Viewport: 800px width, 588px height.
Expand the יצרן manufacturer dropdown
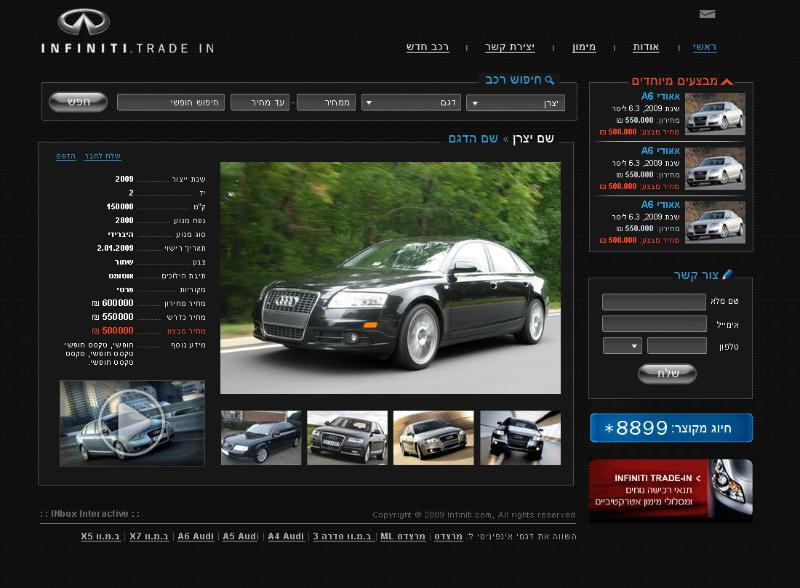515,103
